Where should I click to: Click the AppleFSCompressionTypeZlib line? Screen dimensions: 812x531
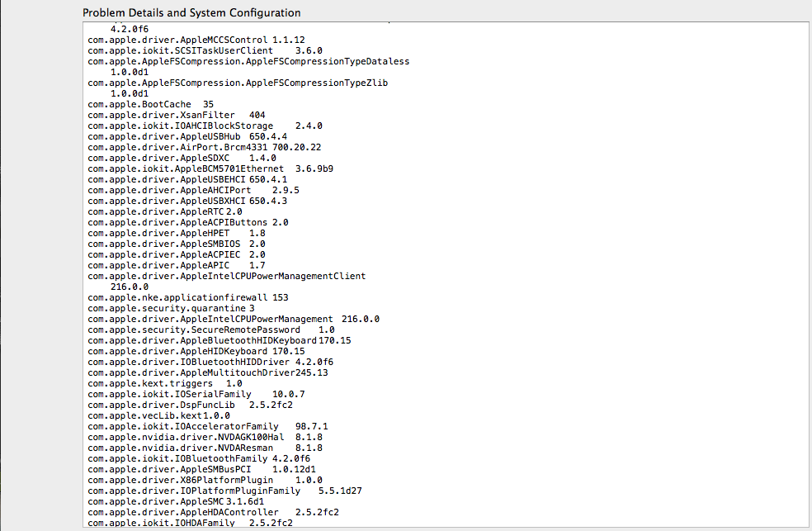238,83
